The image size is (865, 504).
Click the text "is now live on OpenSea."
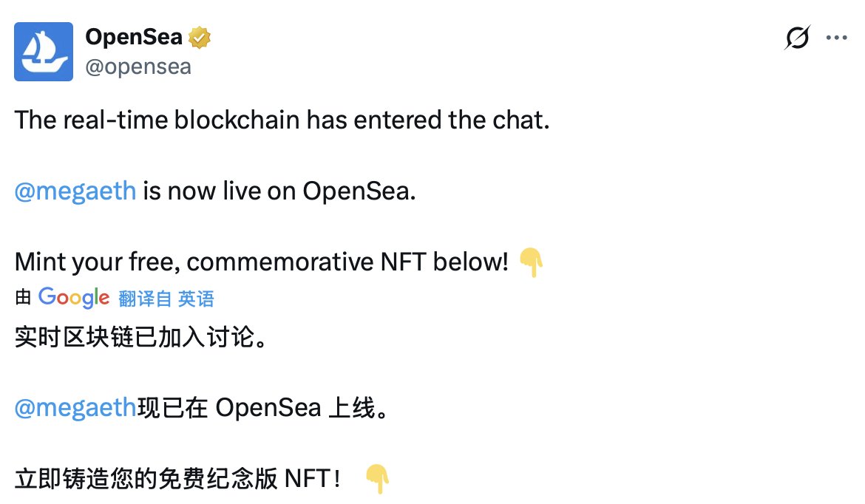point(279,191)
